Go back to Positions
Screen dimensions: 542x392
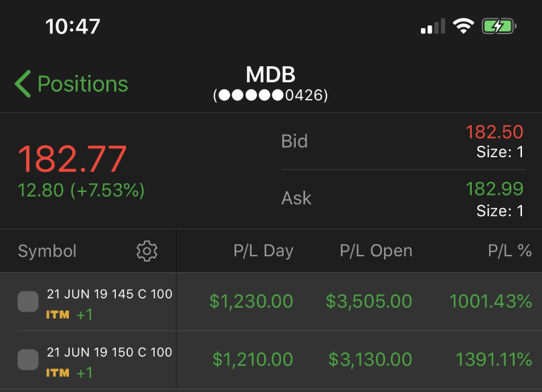coord(82,84)
